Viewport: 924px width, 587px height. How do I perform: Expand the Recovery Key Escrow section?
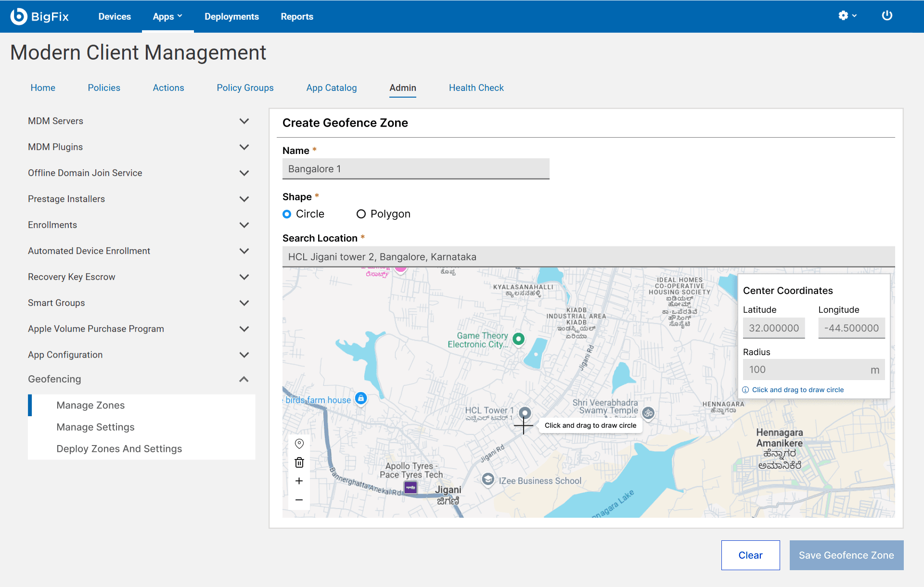(x=244, y=277)
